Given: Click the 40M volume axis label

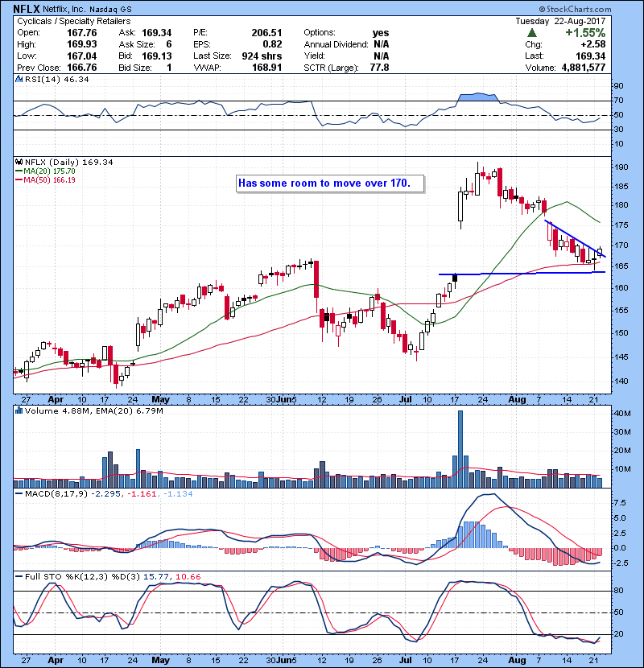Looking at the screenshot, I should coord(622,413).
